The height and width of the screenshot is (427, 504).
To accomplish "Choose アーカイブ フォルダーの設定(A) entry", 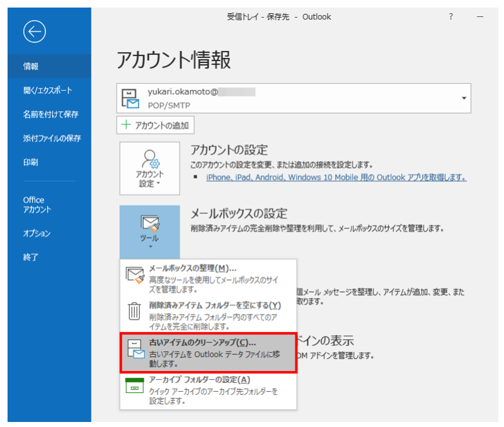I will [209, 390].
